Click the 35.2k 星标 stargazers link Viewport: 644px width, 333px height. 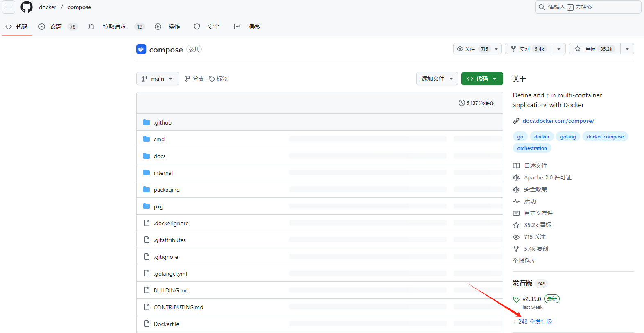tap(538, 225)
